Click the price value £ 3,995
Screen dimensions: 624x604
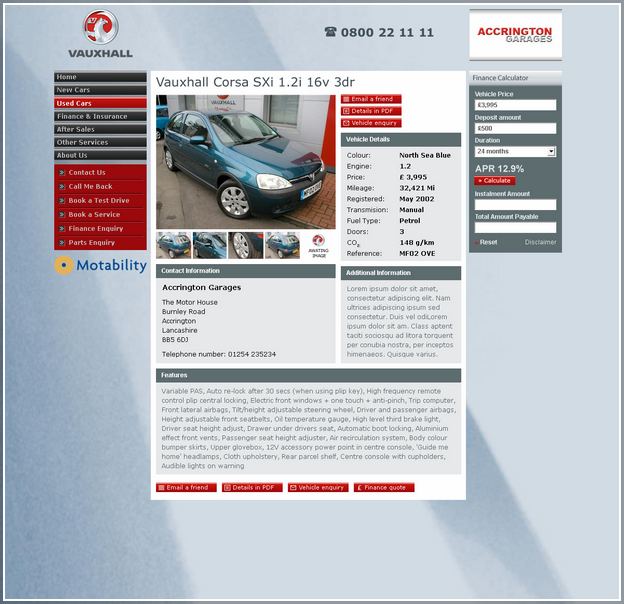[x=413, y=177]
